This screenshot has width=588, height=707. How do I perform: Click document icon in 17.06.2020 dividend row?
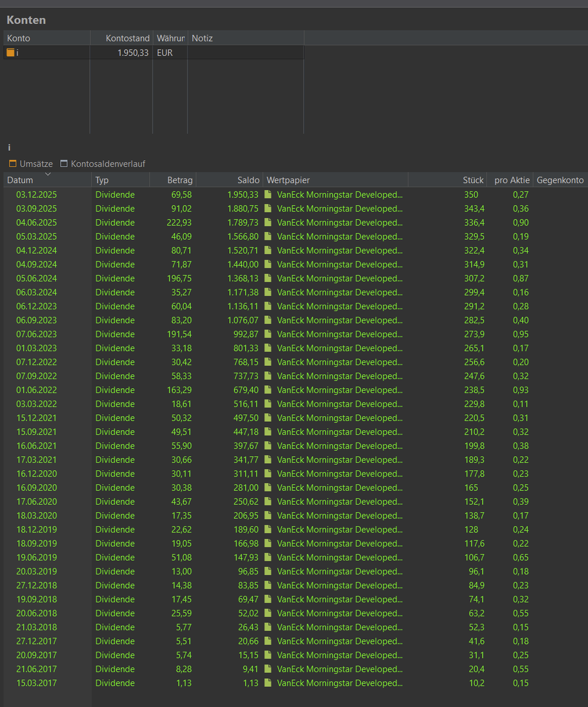pyautogui.click(x=268, y=501)
